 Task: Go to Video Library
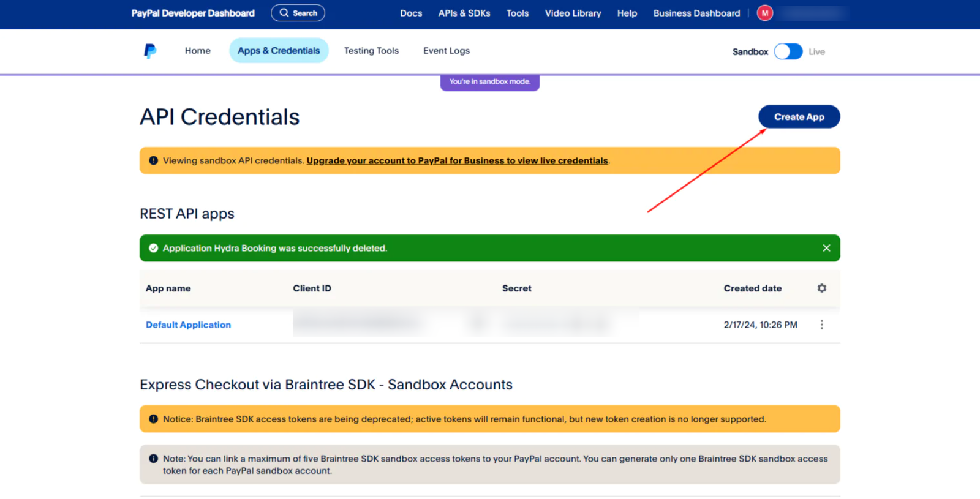pos(573,13)
